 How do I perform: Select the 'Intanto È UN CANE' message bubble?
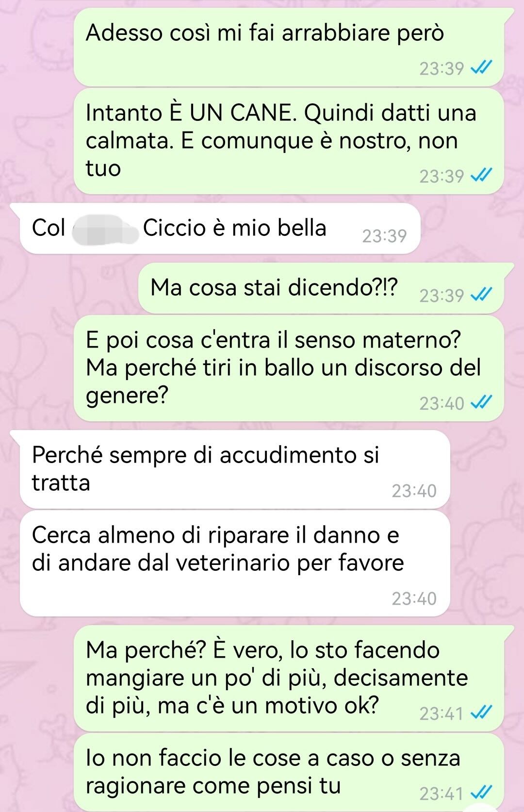[289, 141]
